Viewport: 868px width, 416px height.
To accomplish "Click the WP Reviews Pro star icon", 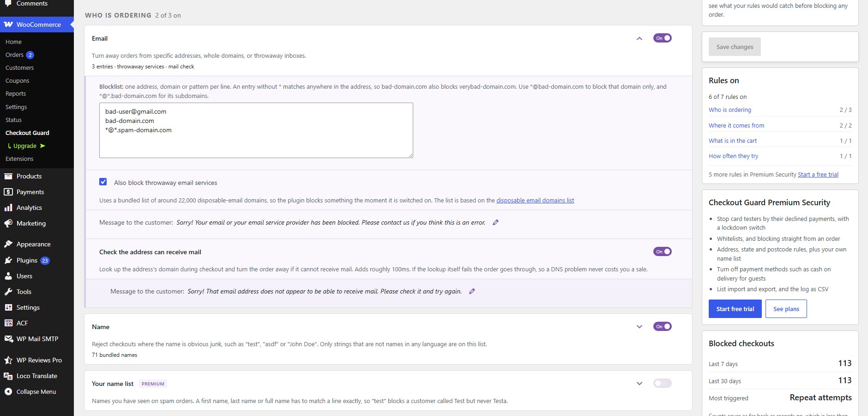I will point(8,360).
